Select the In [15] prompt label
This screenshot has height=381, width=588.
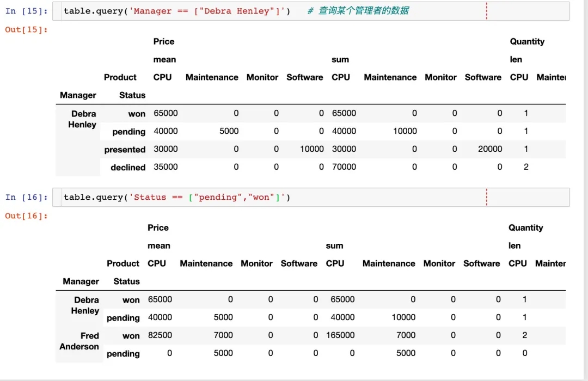[26, 11]
